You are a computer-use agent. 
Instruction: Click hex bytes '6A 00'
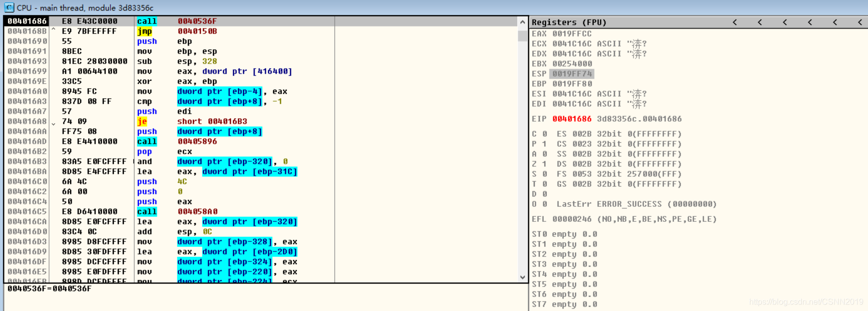point(74,191)
